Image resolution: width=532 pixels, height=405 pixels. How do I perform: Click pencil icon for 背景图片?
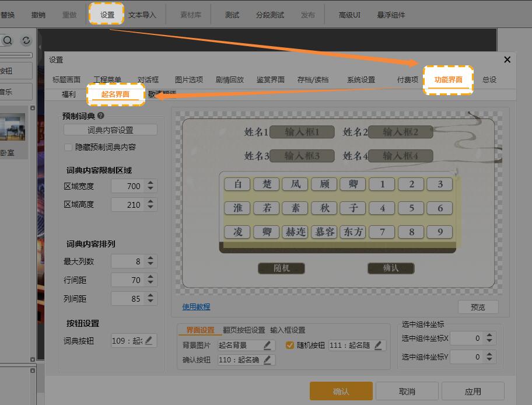point(268,345)
